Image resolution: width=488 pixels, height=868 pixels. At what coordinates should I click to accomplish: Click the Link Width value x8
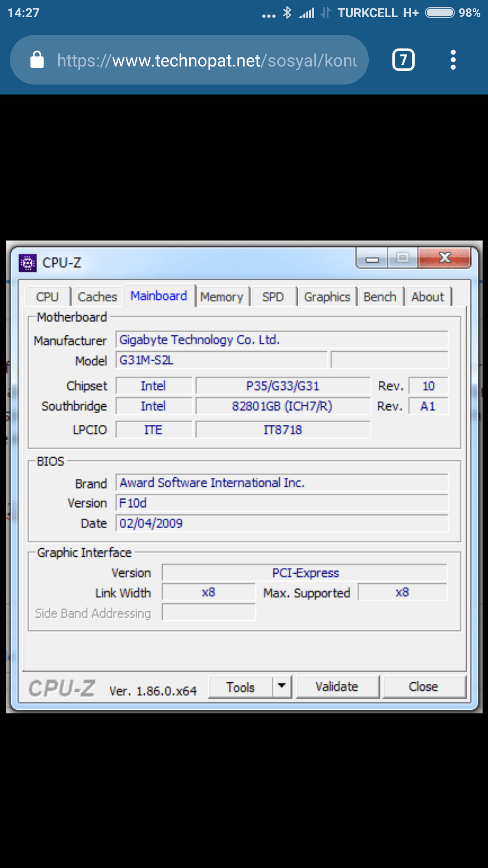coord(209,592)
